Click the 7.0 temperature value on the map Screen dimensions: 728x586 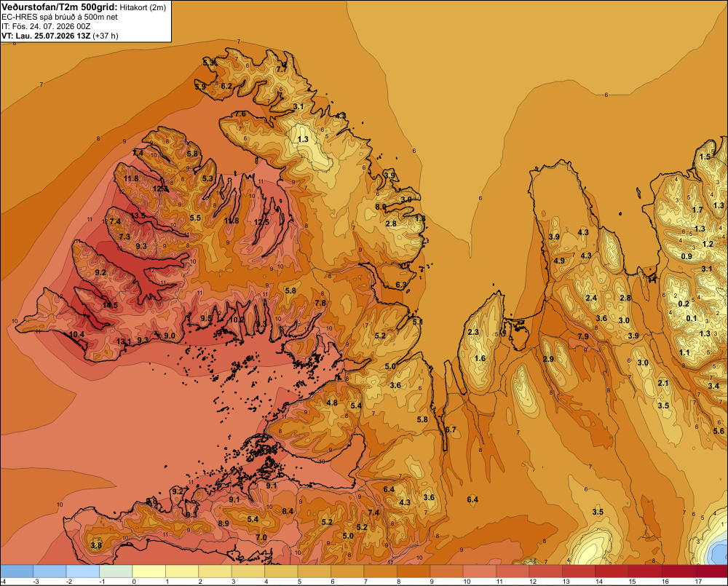coord(261,537)
